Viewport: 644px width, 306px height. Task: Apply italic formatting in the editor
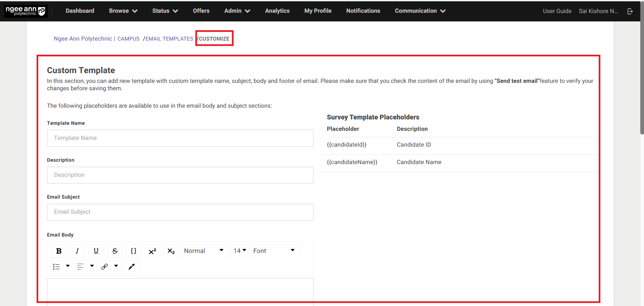click(77, 251)
